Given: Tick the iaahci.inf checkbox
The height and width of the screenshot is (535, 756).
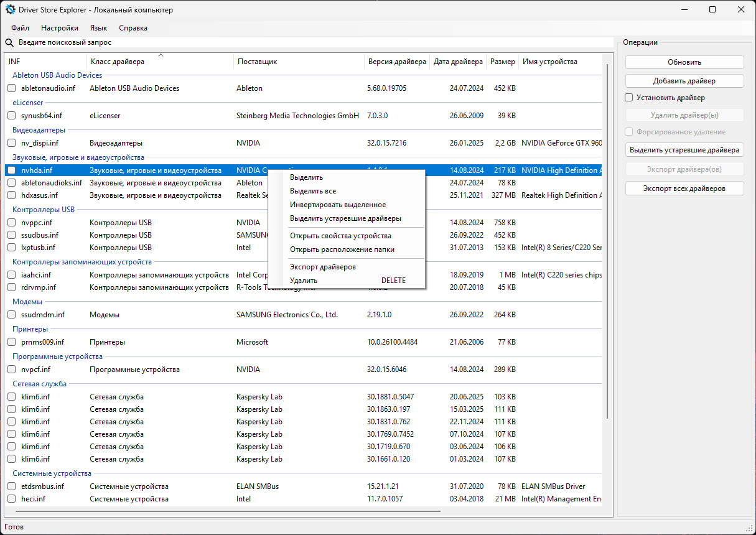Looking at the screenshot, I should point(12,275).
